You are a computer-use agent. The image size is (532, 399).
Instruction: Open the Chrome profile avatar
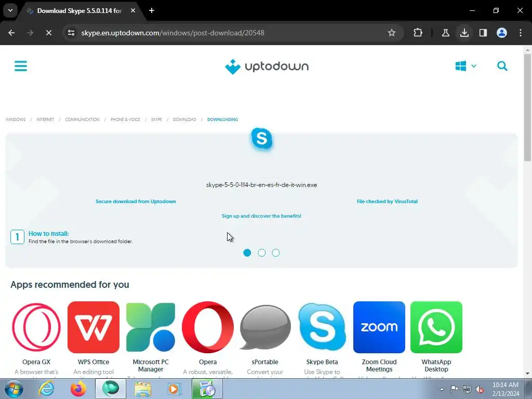tap(502, 33)
